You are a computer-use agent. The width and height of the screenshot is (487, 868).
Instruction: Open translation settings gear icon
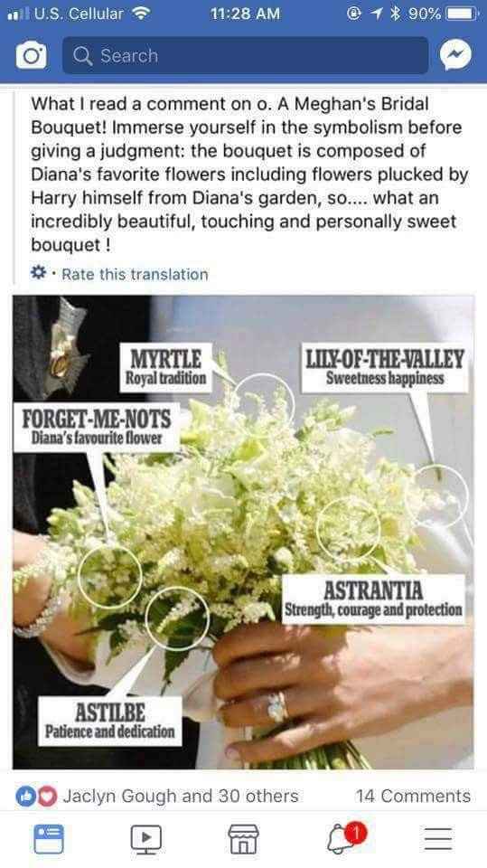point(38,273)
